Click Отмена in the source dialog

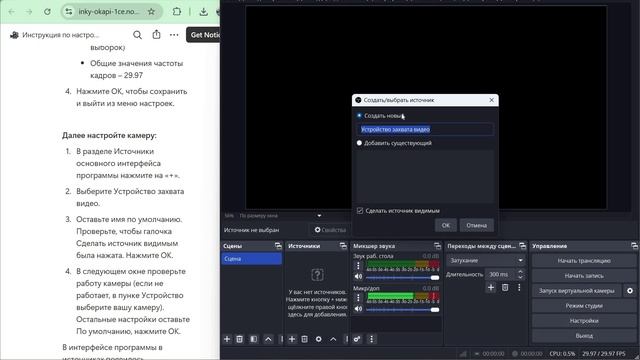point(477,225)
